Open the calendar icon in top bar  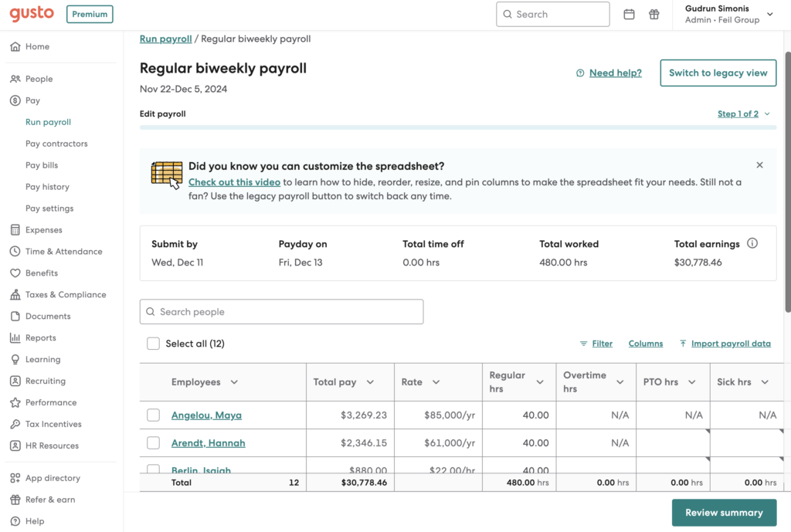[629, 14]
